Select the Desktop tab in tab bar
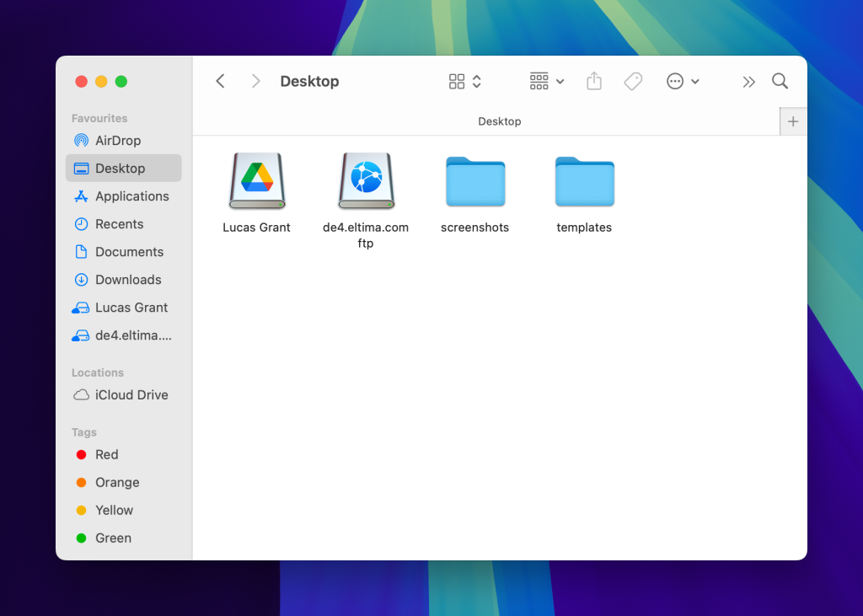The image size is (863, 616). (499, 121)
